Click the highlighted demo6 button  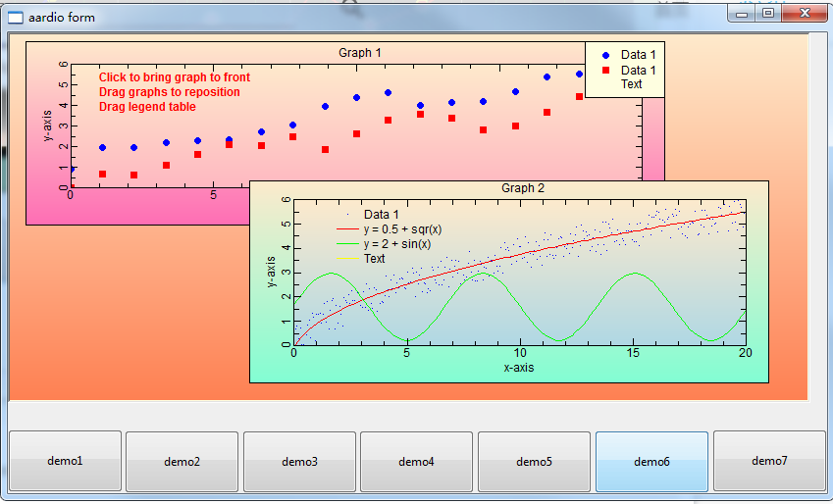(651, 462)
